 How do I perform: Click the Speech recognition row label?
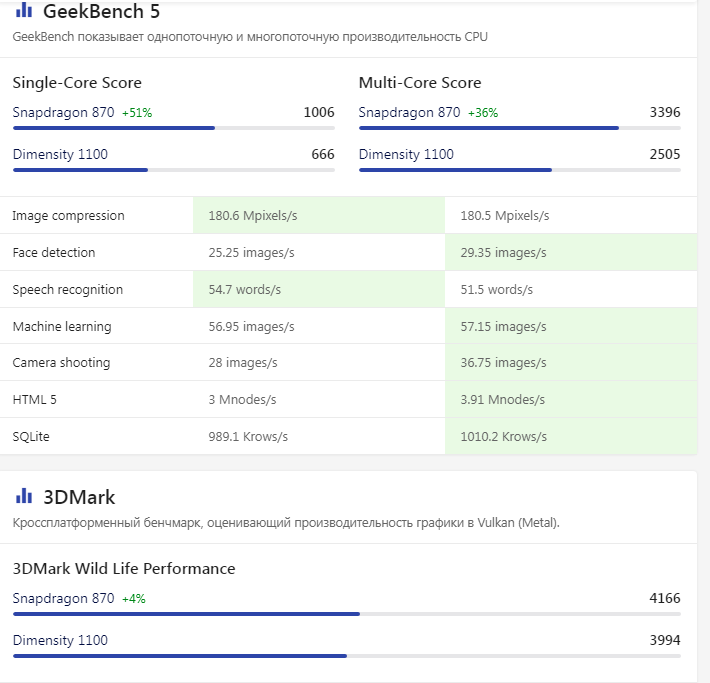(68, 290)
